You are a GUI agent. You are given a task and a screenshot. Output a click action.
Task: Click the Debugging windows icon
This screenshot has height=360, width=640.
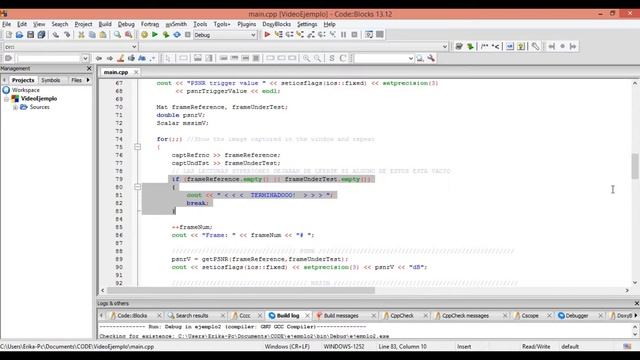click(369, 35)
